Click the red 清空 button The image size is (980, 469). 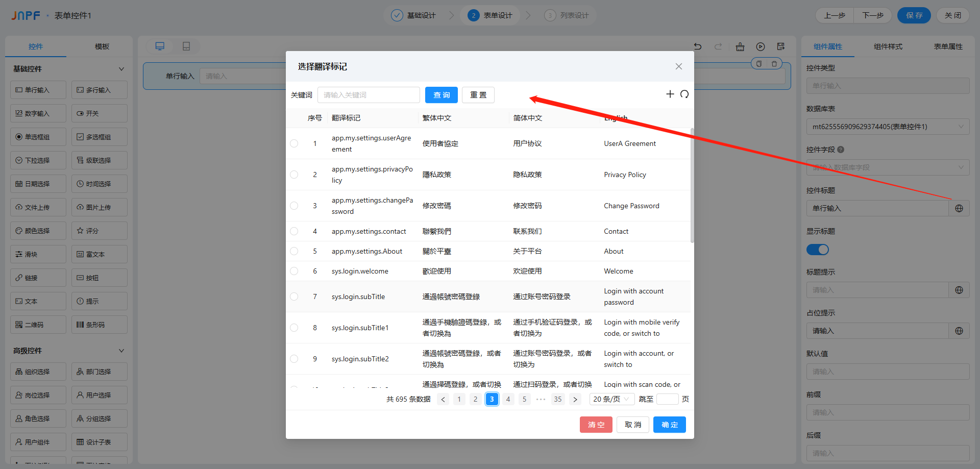pyautogui.click(x=596, y=425)
